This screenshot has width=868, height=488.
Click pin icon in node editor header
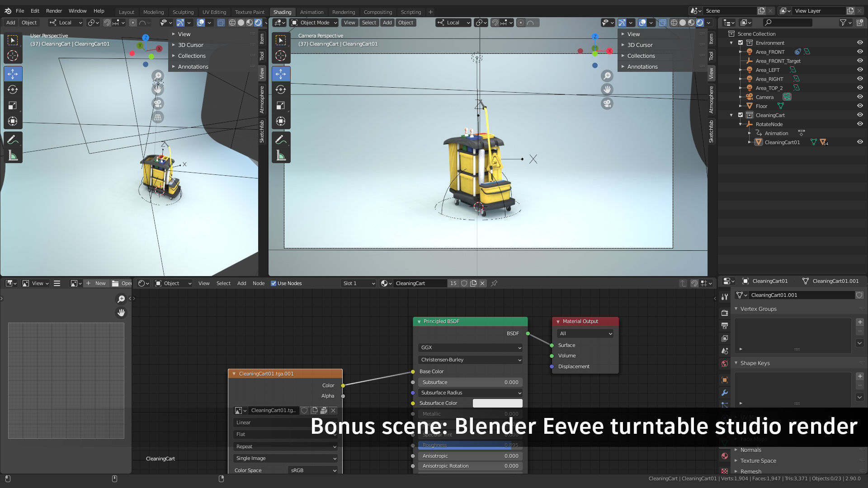(x=494, y=283)
